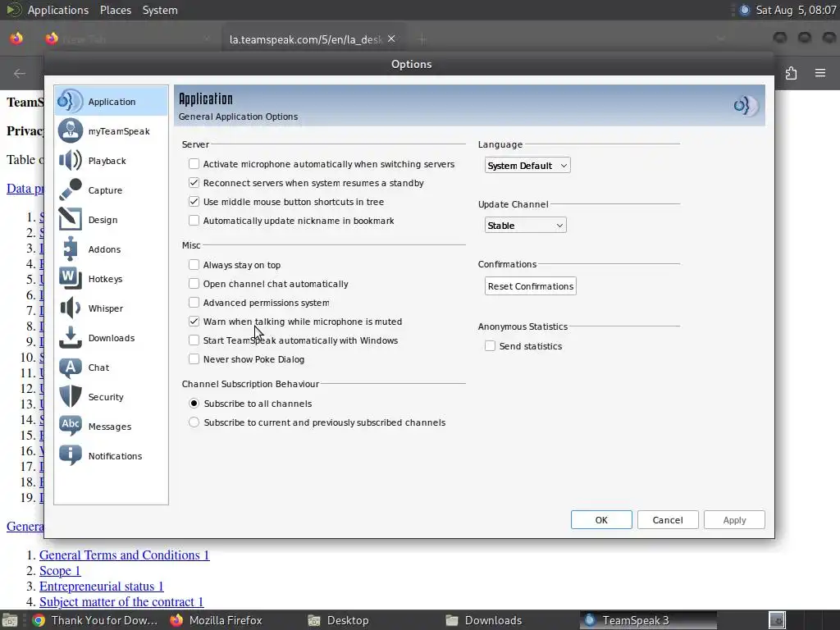The height and width of the screenshot is (630, 840).
Task: Select the Chat letter A icon
Action: point(71,367)
